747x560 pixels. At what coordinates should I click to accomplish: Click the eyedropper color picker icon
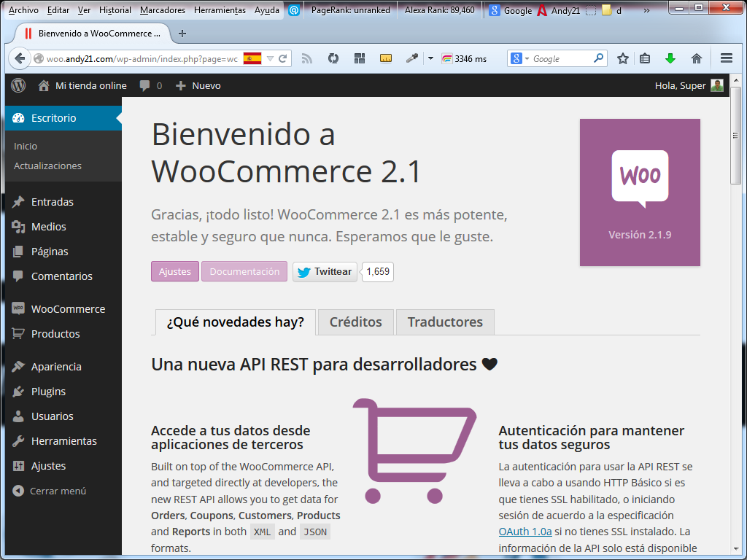[x=411, y=58]
